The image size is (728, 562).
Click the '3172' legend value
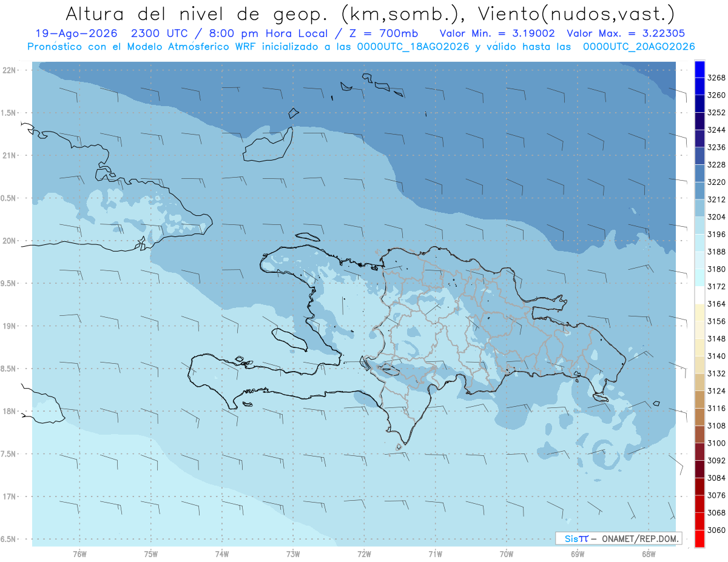716,286
